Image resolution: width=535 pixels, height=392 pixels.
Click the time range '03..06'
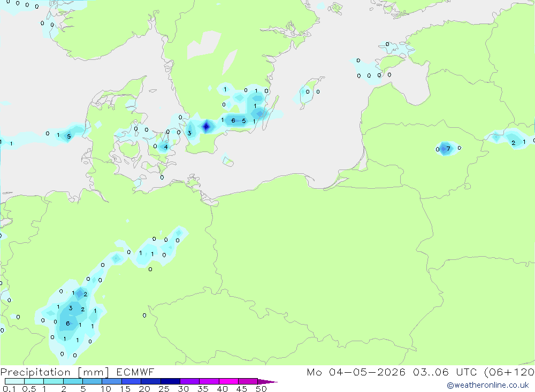click(x=431, y=372)
